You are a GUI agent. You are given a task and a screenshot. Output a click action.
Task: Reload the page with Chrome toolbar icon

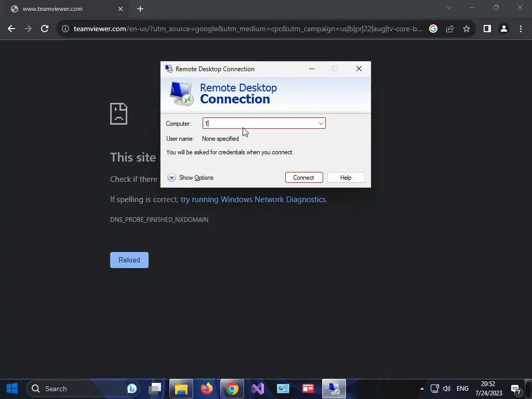click(x=45, y=29)
